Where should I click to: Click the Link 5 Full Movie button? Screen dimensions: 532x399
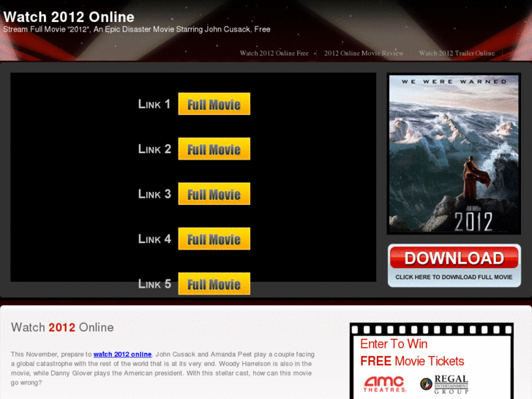pyautogui.click(x=214, y=283)
